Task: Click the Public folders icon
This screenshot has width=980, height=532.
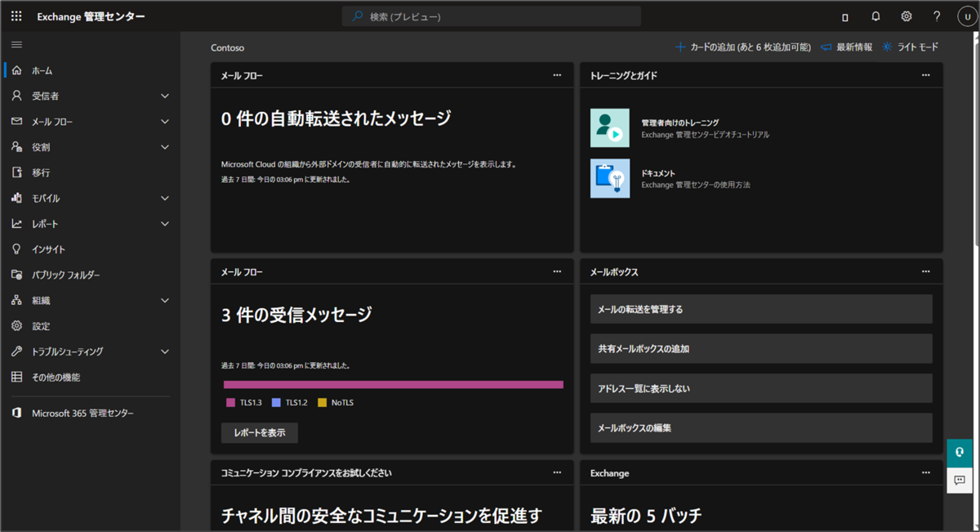Action: point(16,275)
